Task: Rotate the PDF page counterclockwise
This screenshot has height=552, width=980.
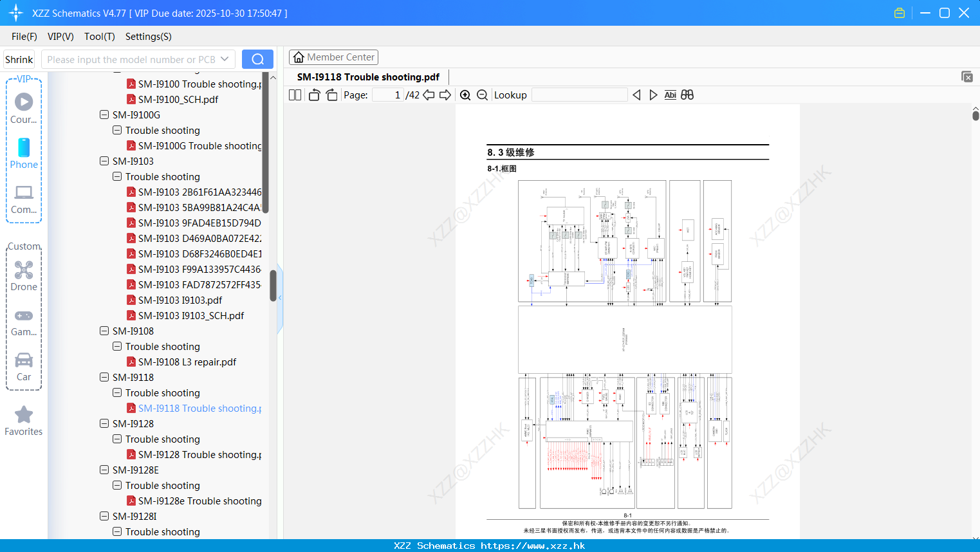Action: click(x=314, y=95)
